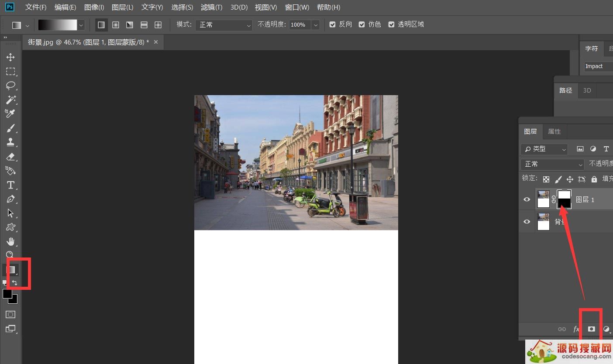Select the Eraser tool
This screenshot has height=364, width=613.
11,157
